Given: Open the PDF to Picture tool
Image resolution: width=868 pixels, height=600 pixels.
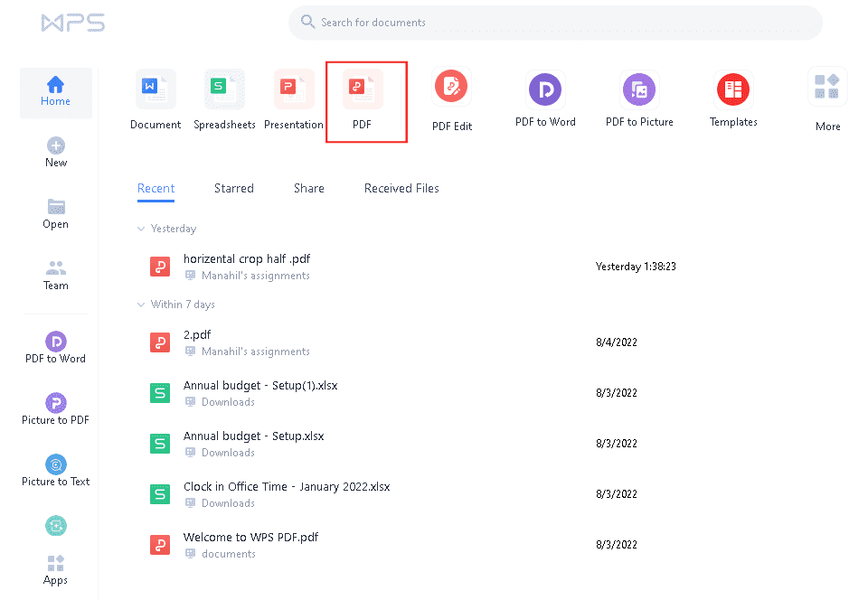Looking at the screenshot, I should click(x=639, y=99).
